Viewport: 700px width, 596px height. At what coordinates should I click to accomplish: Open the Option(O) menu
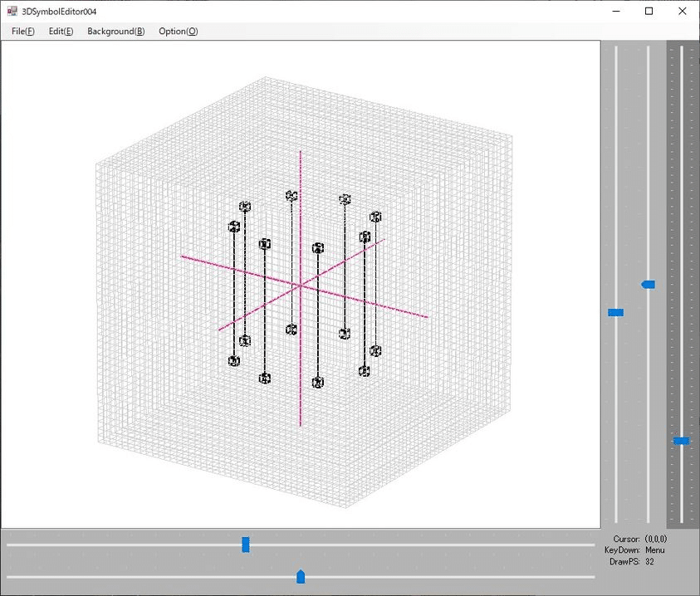[179, 32]
